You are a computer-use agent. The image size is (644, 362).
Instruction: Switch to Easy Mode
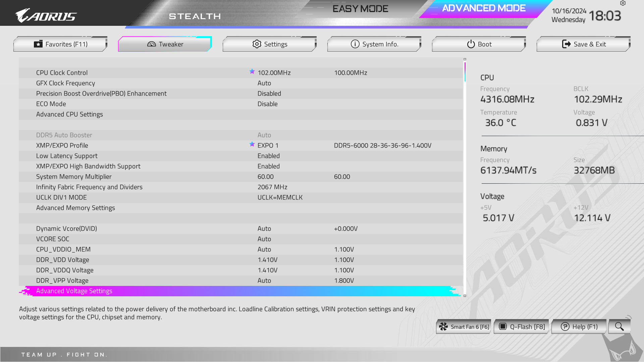tap(360, 9)
